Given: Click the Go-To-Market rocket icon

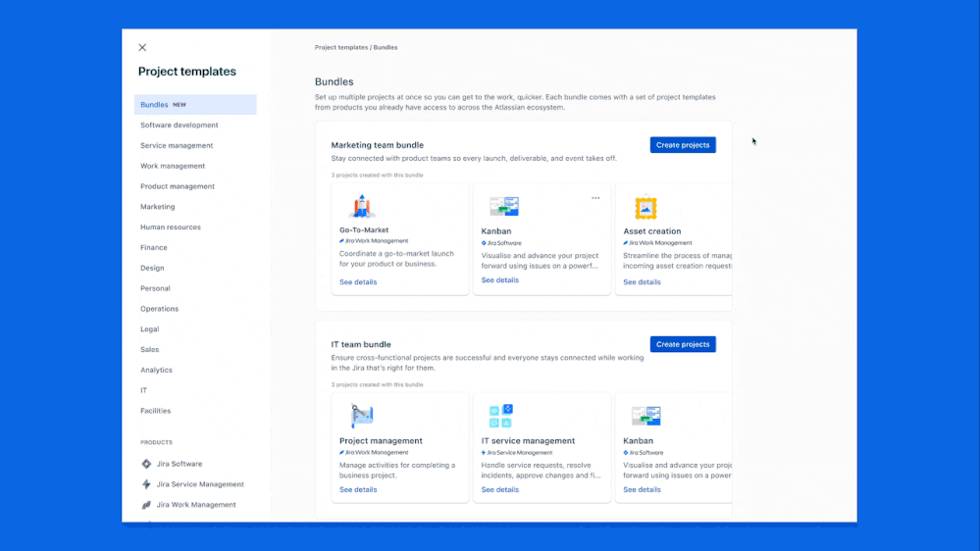Looking at the screenshot, I should click(362, 206).
